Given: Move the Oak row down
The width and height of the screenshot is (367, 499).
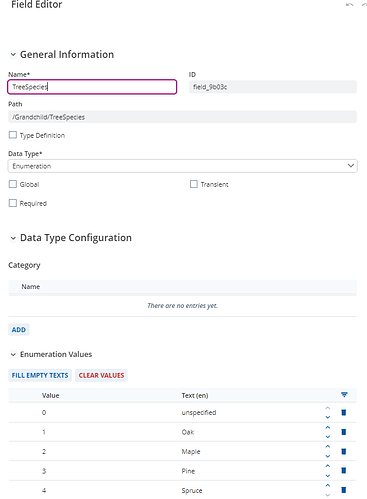Looking at the screenshot, I should [328, 436].
